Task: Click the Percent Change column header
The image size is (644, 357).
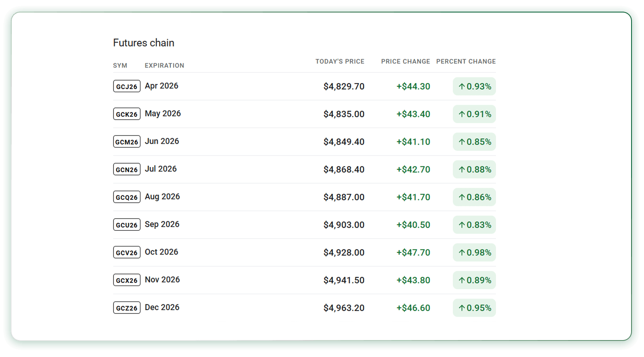Action: coord(466,62)
